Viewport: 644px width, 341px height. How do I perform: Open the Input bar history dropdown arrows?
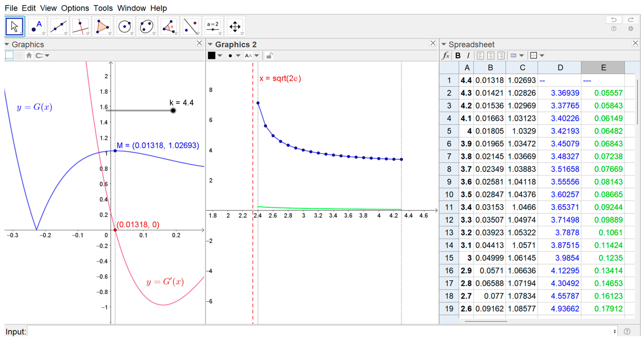(615, 331)
